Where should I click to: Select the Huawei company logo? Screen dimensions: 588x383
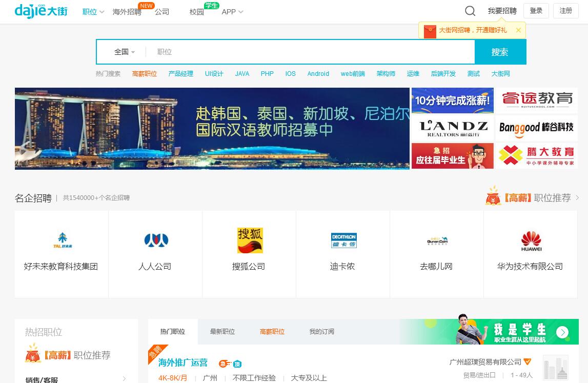pos(531,240)
